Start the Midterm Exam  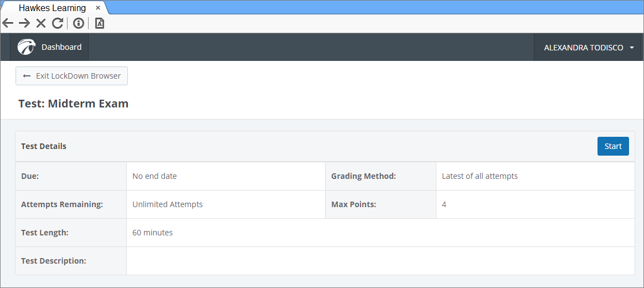point(613,146)
